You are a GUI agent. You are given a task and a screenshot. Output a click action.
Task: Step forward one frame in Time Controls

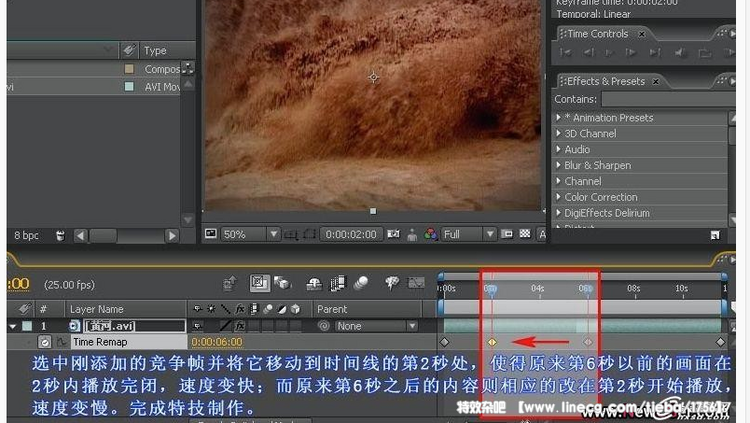[x=631, y=53]
